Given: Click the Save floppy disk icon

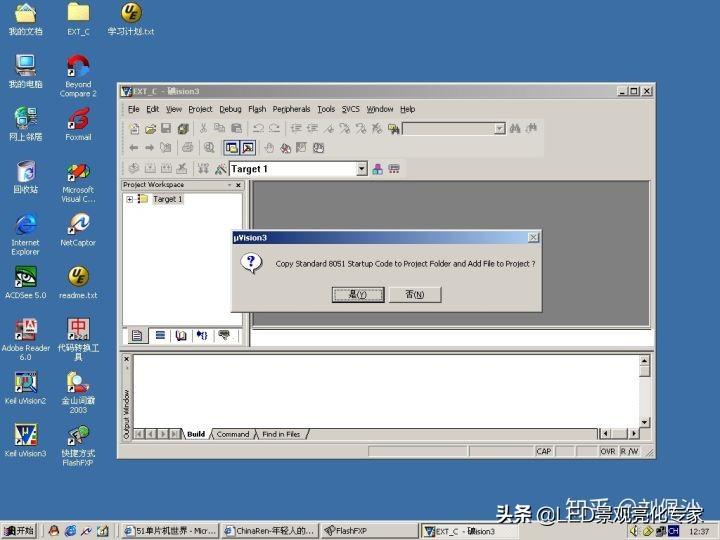Looking at the screenshot, I should [166, 129].
